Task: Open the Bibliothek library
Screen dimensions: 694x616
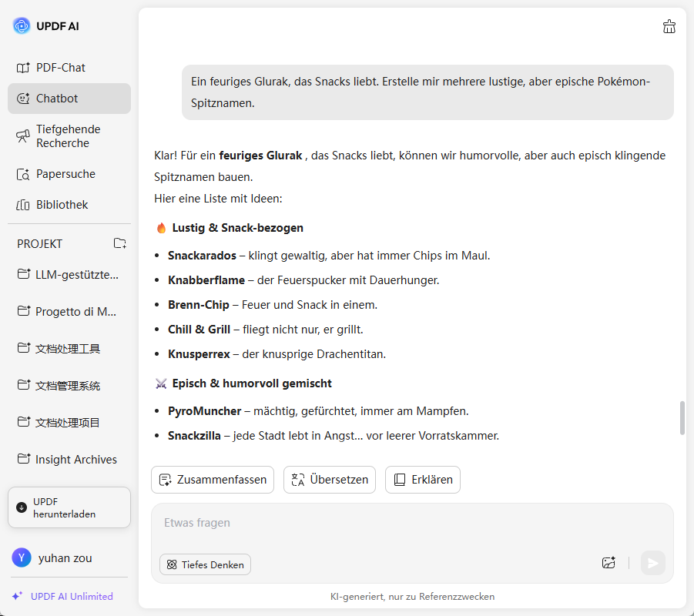Action: pos(62,205)
